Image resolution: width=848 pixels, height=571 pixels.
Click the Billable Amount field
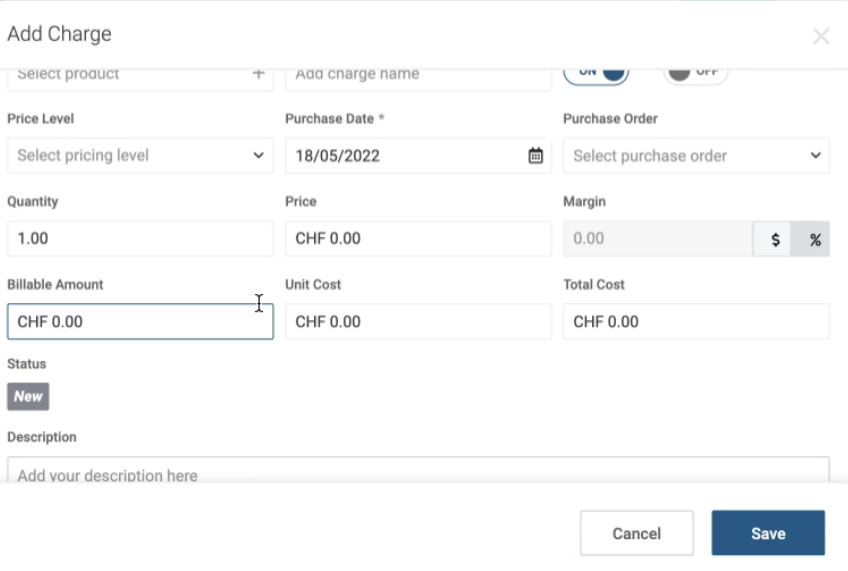140,322
